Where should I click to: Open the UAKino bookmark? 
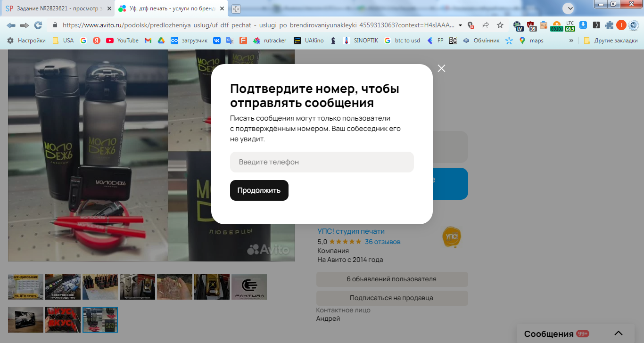click(x=309, y=41)
